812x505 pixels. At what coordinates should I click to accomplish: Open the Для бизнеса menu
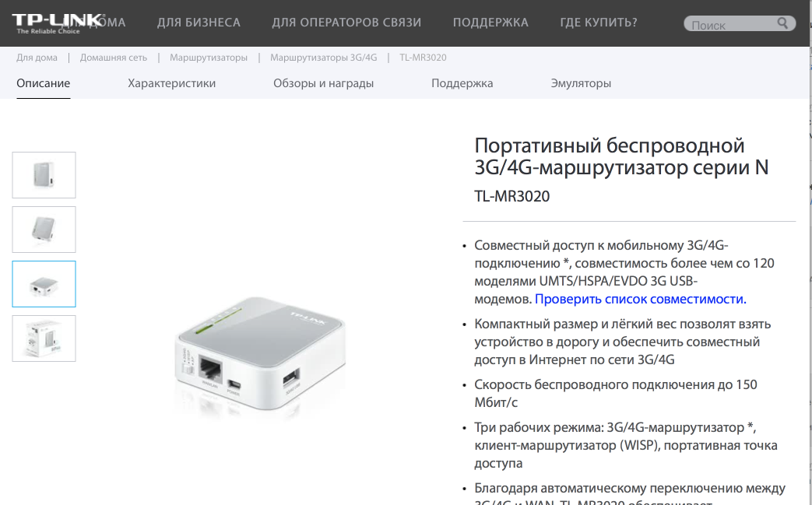point(199,23)
